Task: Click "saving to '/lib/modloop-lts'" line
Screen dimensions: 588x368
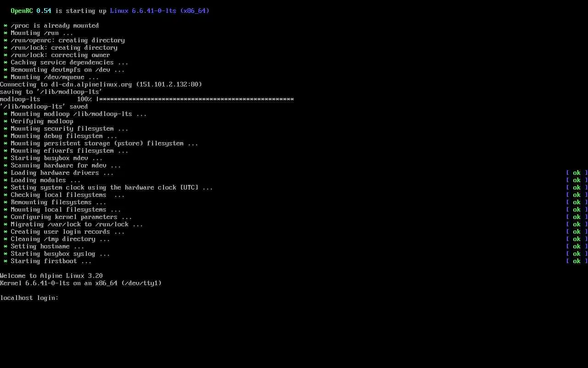Action: 51,92
